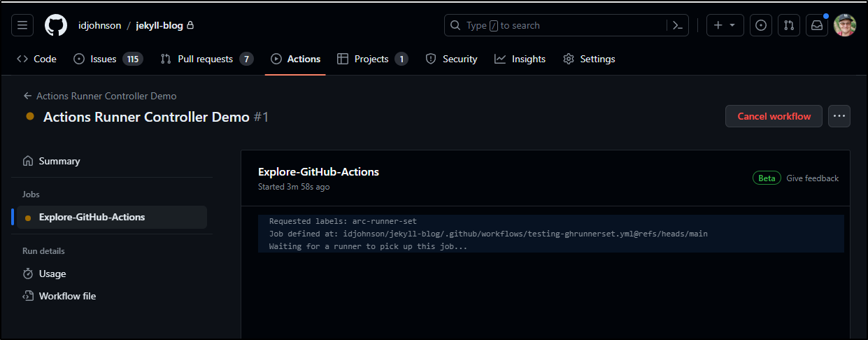Open the three-dot more options menu
The image size is (868, 340).
(839, 116)
